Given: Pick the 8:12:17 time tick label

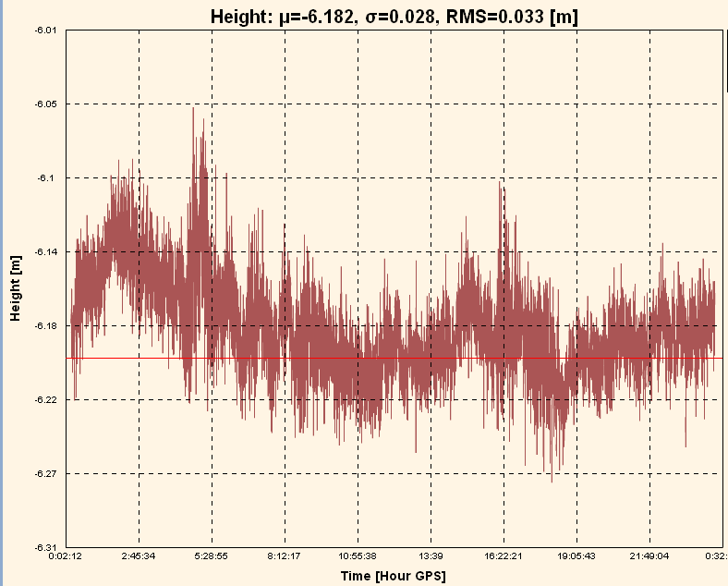Looking at the screenshot, I should [285, 556].
